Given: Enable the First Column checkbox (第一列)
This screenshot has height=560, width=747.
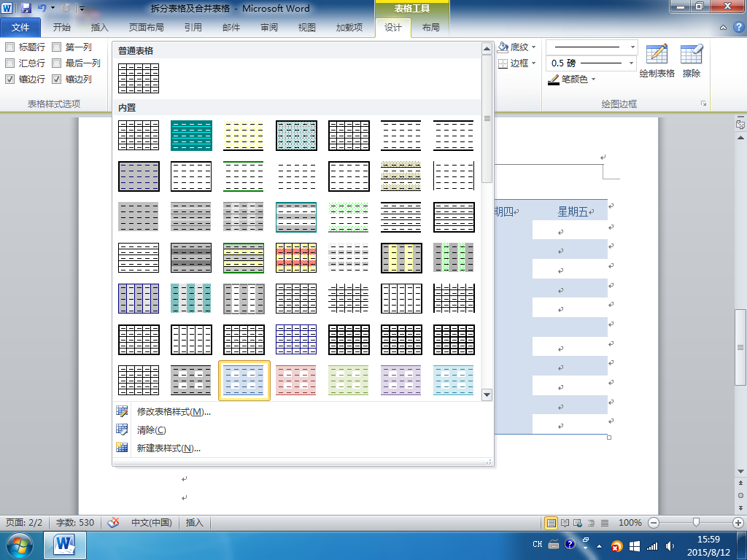Looking at the screenshot, I should (x=56, y=47).
